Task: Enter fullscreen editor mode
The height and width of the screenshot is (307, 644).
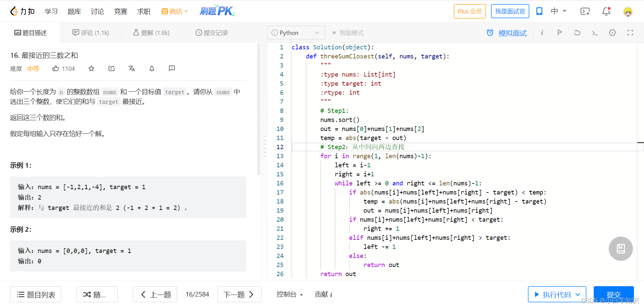Action: 630,33
